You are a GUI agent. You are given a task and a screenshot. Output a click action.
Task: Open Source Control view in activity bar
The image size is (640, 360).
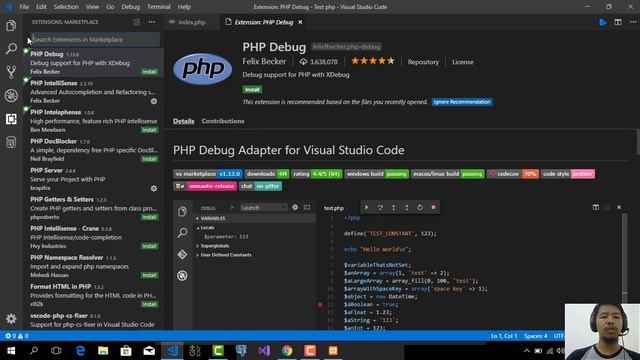coord(11,72)
